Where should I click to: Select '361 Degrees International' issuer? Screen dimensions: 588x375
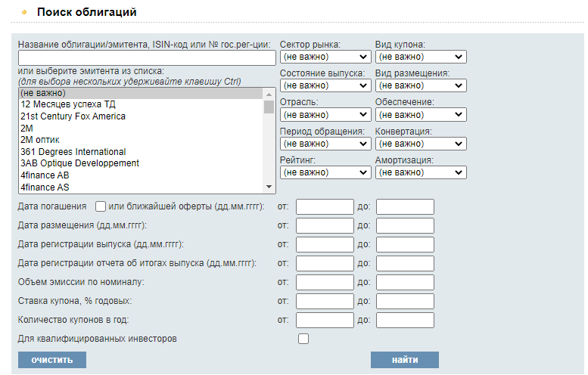point(73,152)
